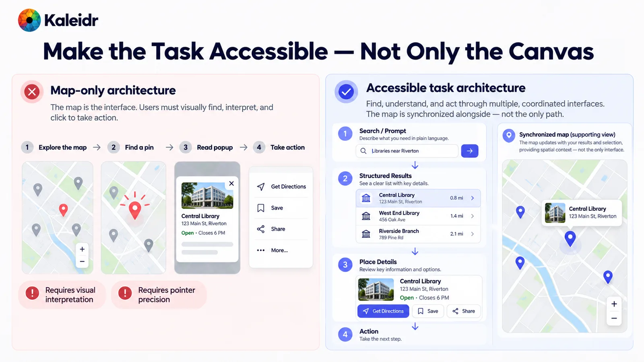Image resolution: width=644 pixels, height=362 pixels.
Task: Focus the Libraries near Riverton search field
Action: click(x=407, y=151)
